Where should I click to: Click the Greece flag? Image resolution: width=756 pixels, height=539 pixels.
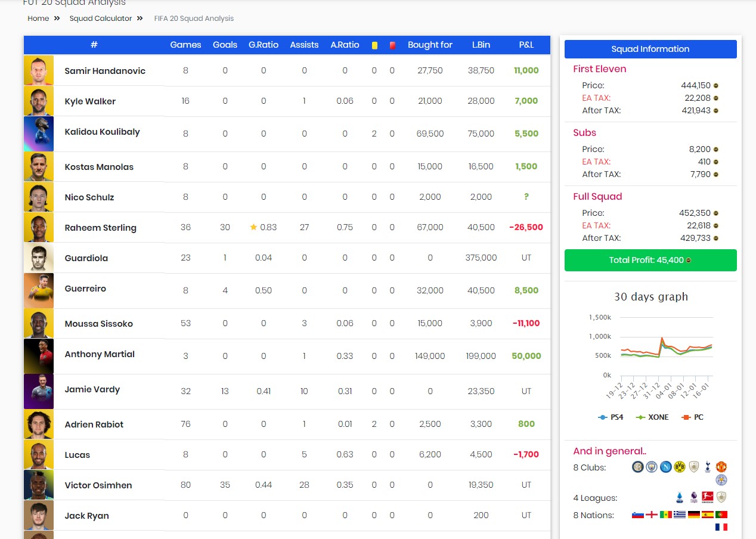[x=680, y=515]
